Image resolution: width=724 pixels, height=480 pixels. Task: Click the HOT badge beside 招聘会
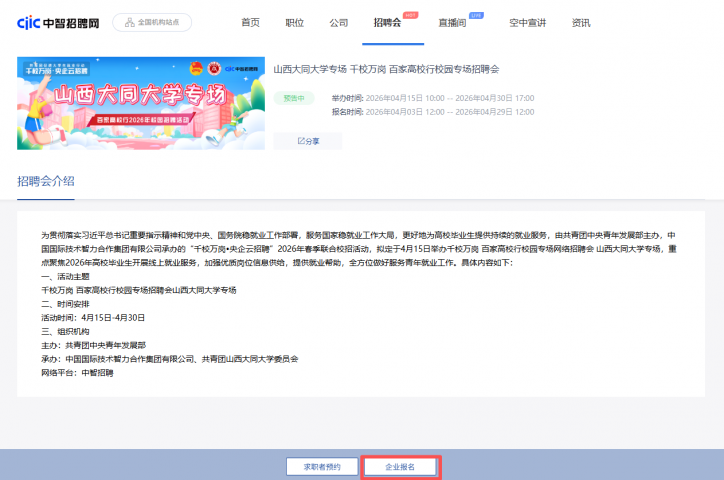click(x=411, y=15)
